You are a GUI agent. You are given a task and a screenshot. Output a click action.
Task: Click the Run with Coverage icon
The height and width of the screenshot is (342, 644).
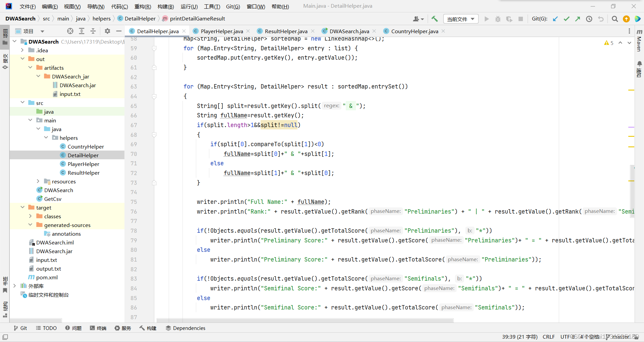pyautogui.click(x=509, y=19)
